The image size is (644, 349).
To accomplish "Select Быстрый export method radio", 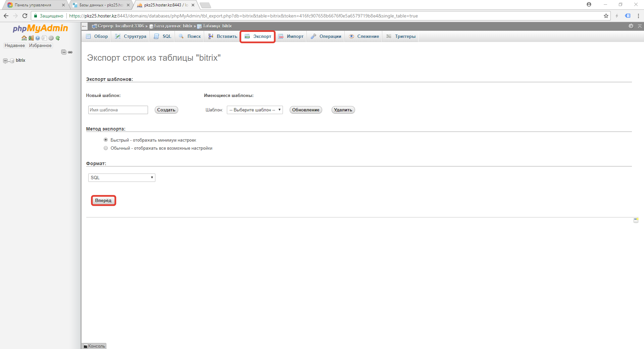I will [x=106, y=140].
